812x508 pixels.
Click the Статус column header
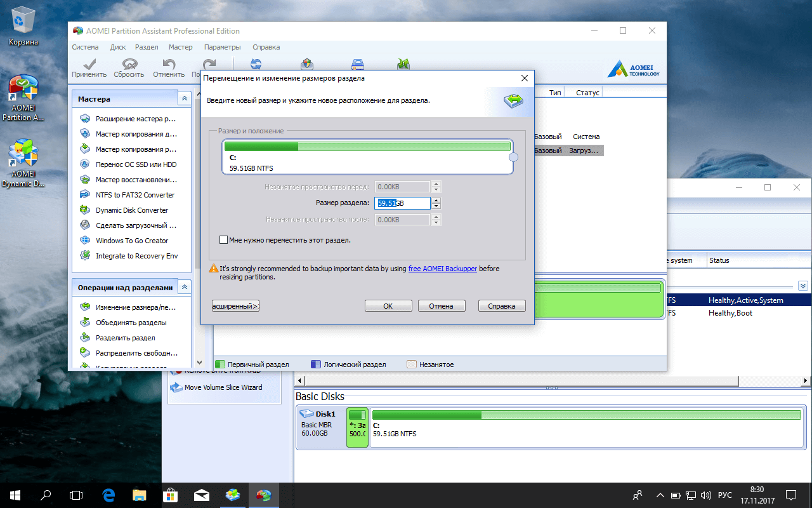[x=587, y=93]
